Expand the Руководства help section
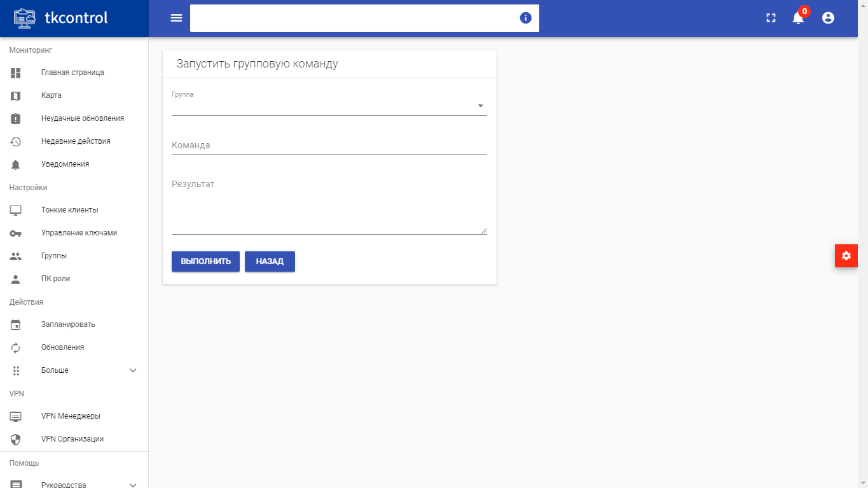Screen dimensions: 868x488 coord(133,484)
